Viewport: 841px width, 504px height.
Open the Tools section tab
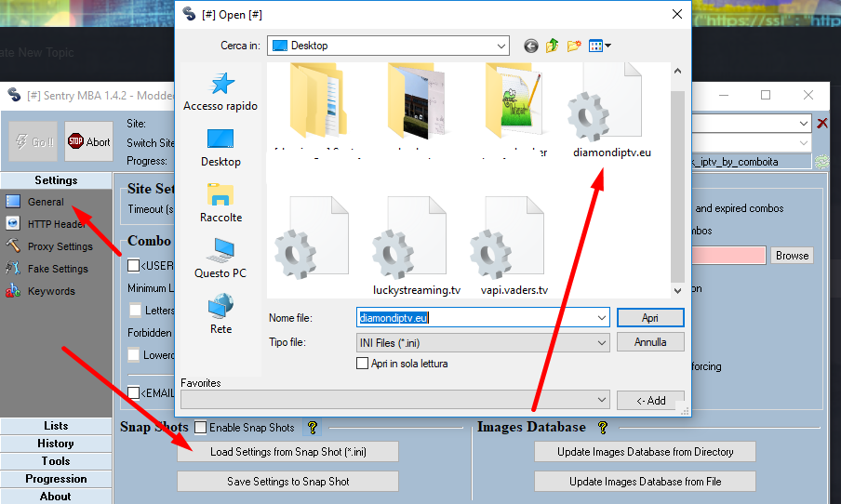pos(56,461)
